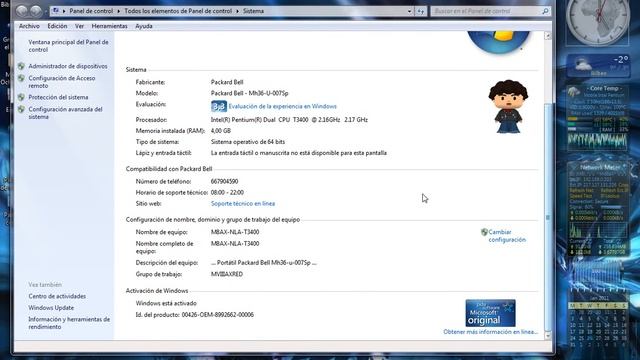Open the Edición menu
This screenshot has width=640, height=360.
coord(57,26)
